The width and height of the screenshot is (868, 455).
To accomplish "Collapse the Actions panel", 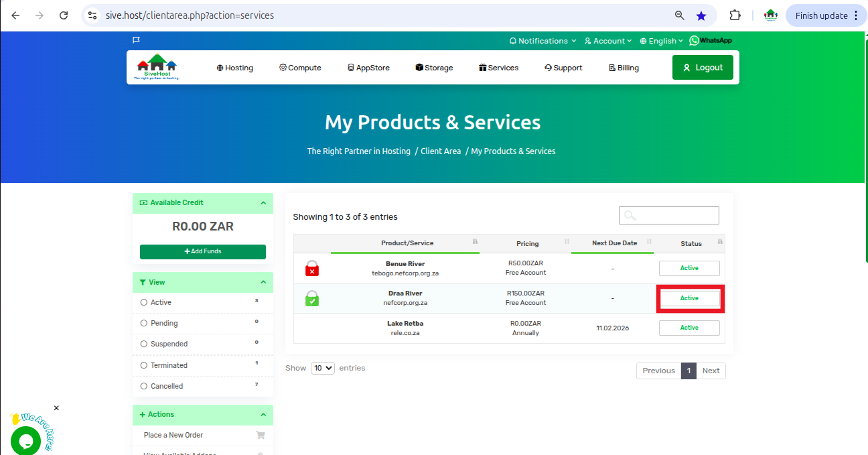I will 263,415.
